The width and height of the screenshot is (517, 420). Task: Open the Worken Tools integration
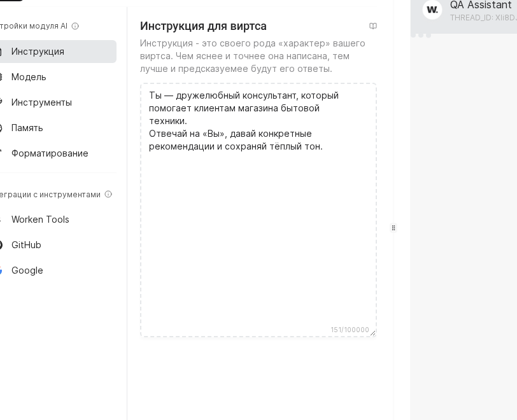point(40,220)
